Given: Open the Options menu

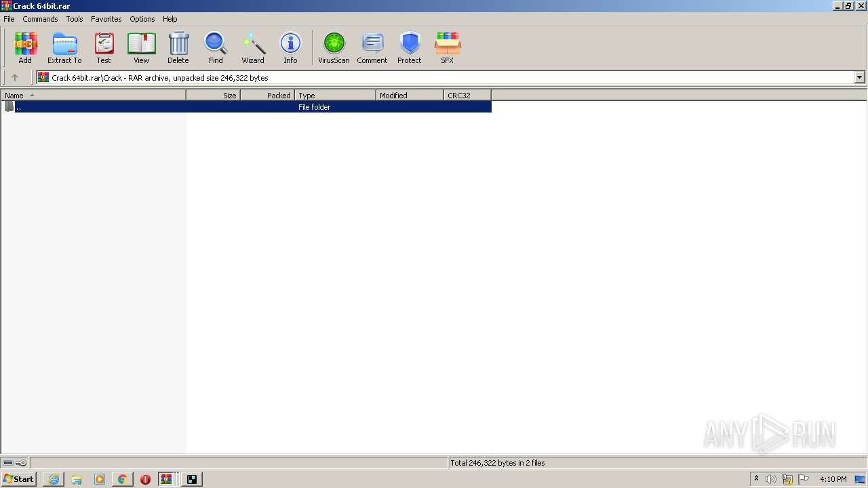Looking at the screenshot, I should click(x=142, y=19).
